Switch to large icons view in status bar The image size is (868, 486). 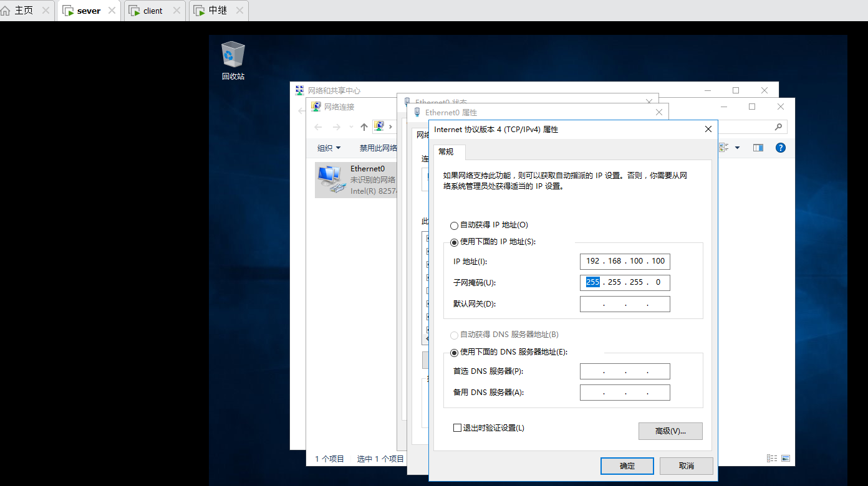(786, 458)
